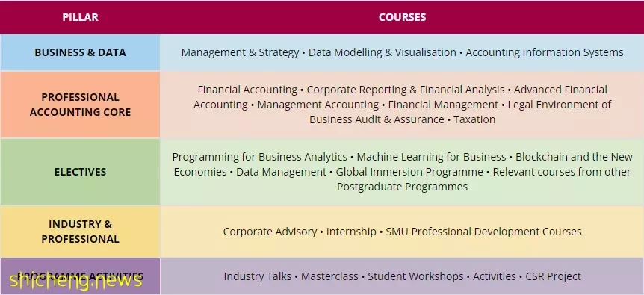
Task: Click Global Immersion Programme text
Action: click(409, 172)
